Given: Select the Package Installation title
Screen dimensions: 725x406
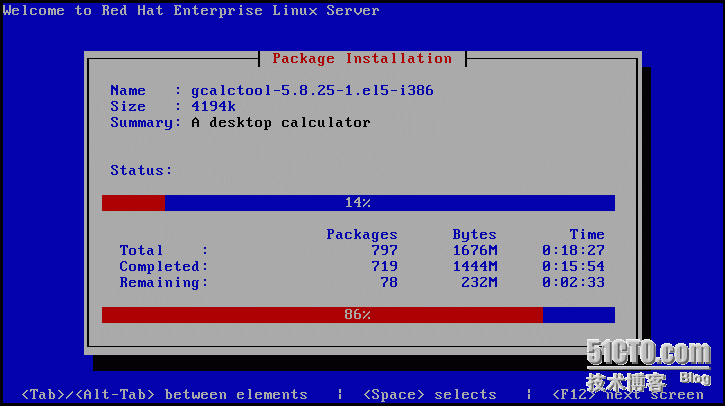Looking at the screenshot, I should point(362,59).
